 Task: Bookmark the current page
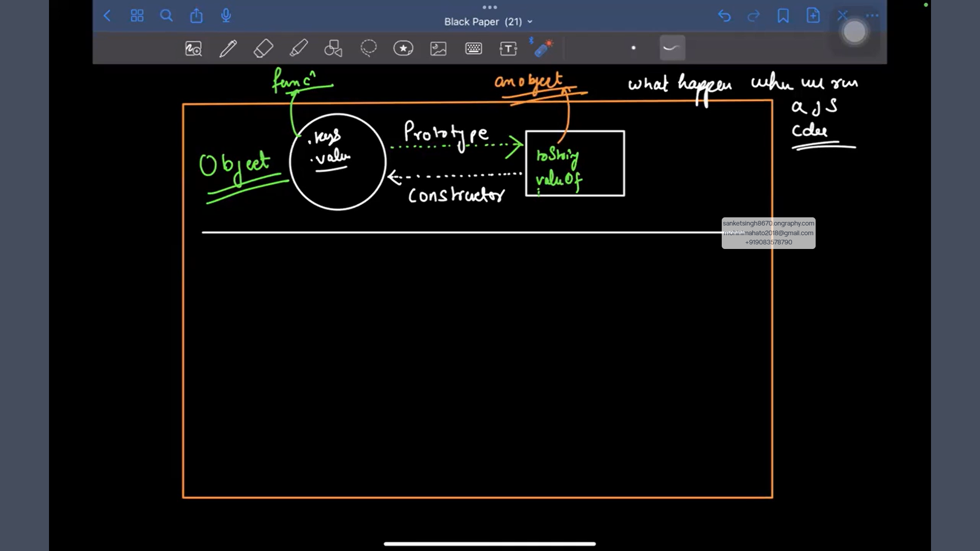[x=783, y=16]
